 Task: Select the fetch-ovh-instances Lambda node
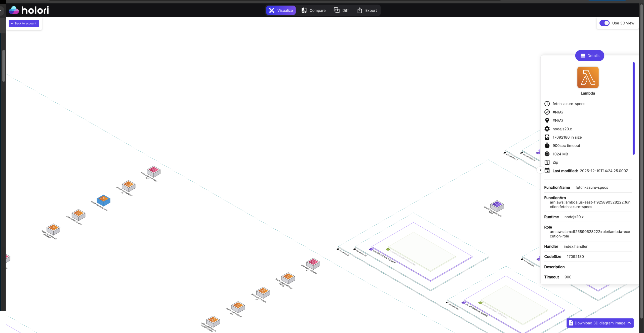pyautogui.click(x=238, y=307)
